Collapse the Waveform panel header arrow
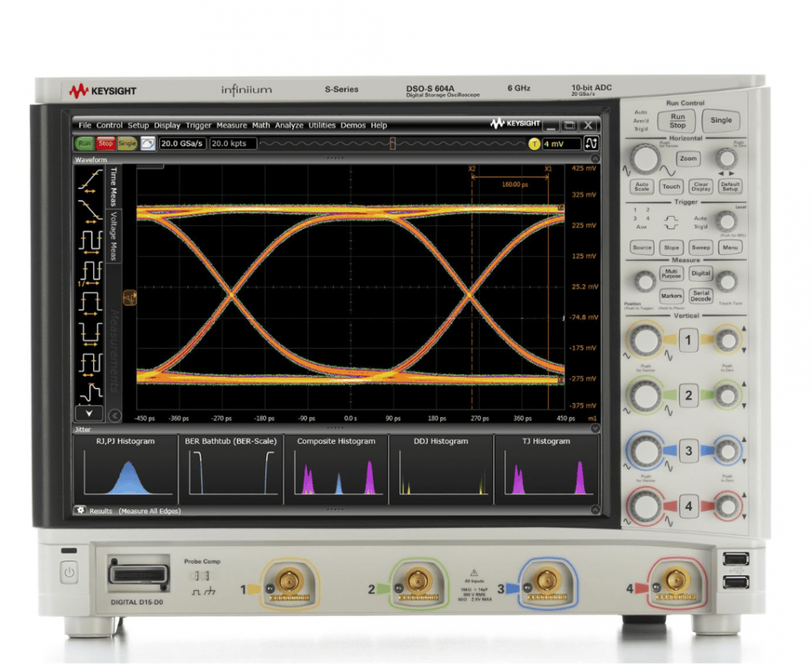812x671 pixels. tap(595, 159)
